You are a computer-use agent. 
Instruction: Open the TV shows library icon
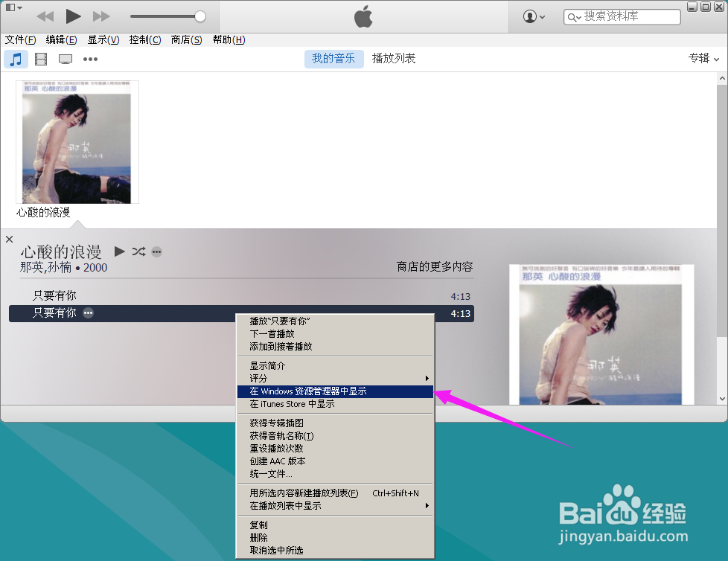tap(65, 59)
